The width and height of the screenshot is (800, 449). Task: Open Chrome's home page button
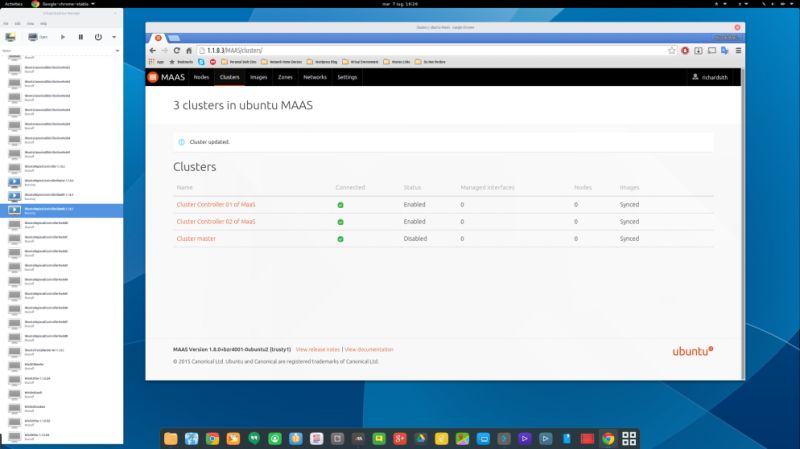[189, 51]
